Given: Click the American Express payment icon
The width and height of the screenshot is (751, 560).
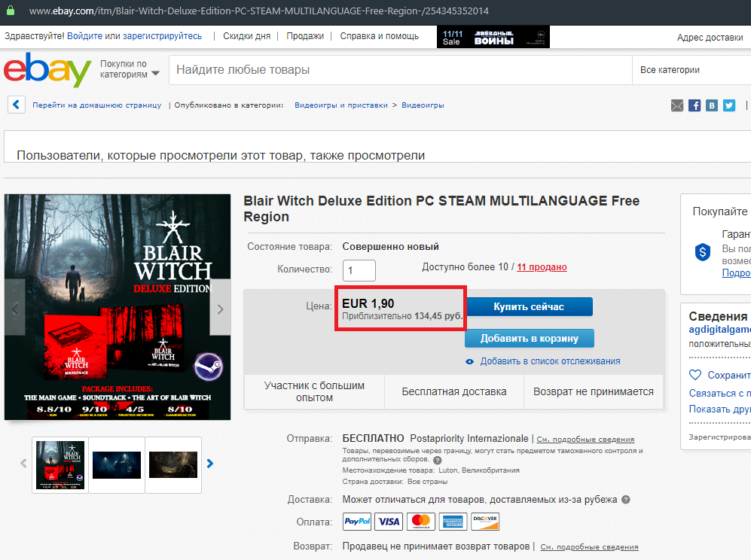Looking at the screenshot, I should 453,521.
